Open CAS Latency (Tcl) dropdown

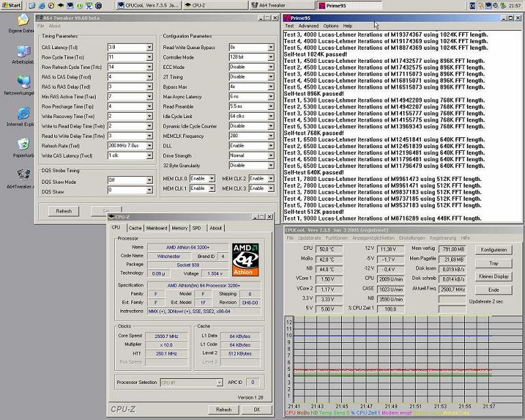pyautogui.click(x=149, y=47)
